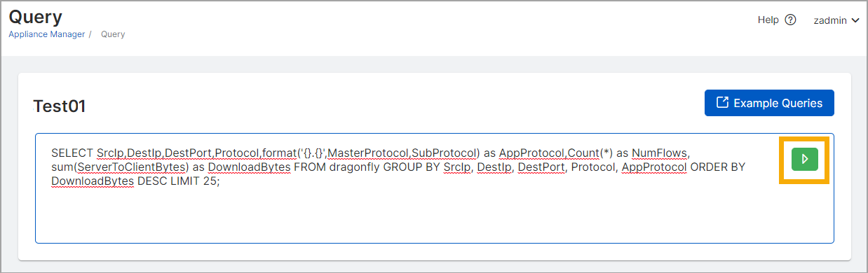The height and width of the screenshot is (273, 868).
Task: Run the query with the green play button
Action: coord(804,160)
